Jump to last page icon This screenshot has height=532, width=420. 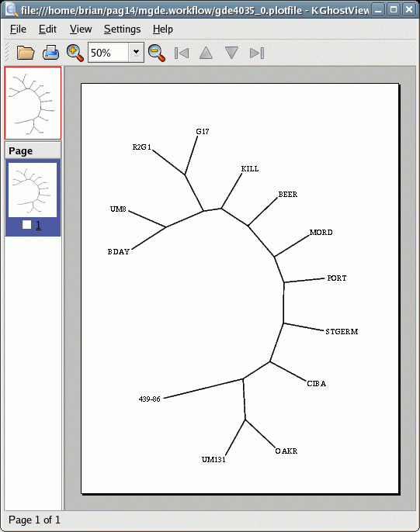pos(257,53)
